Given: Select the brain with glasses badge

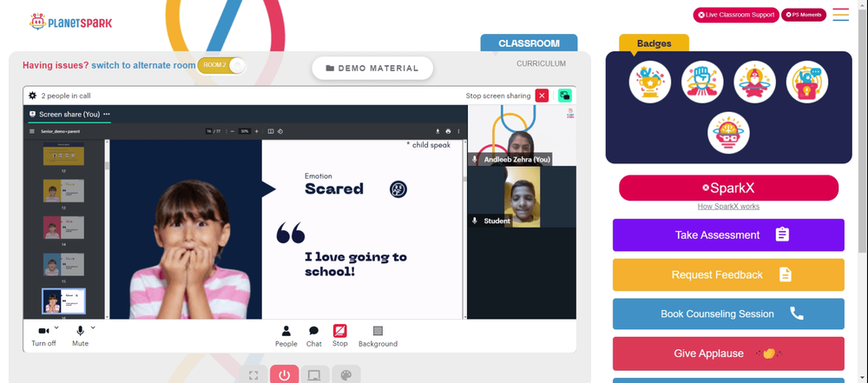Looking at the screenshot, I should pos(728,133).
